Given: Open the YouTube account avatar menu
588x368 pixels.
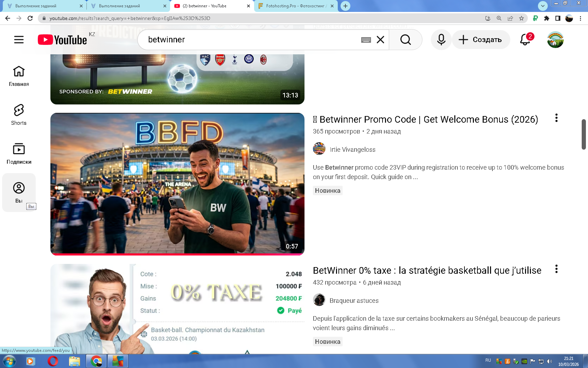Looking at the screenshot, I should pyautogui.click(x=555, y=40).
